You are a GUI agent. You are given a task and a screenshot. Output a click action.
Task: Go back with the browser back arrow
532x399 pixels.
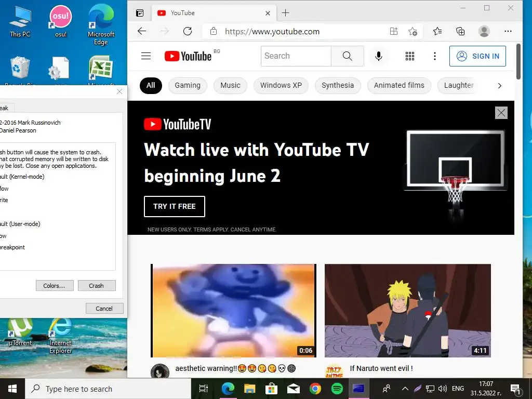[142, 31]
